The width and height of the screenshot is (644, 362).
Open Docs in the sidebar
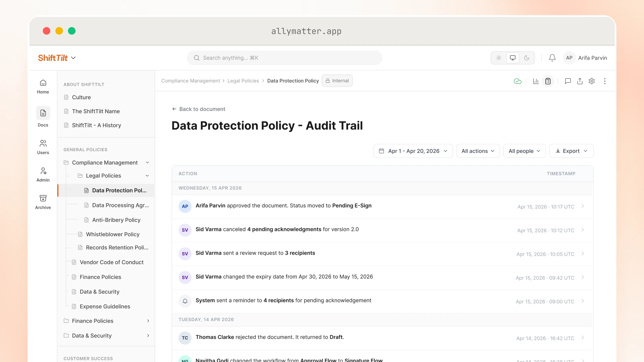[43, 117]
